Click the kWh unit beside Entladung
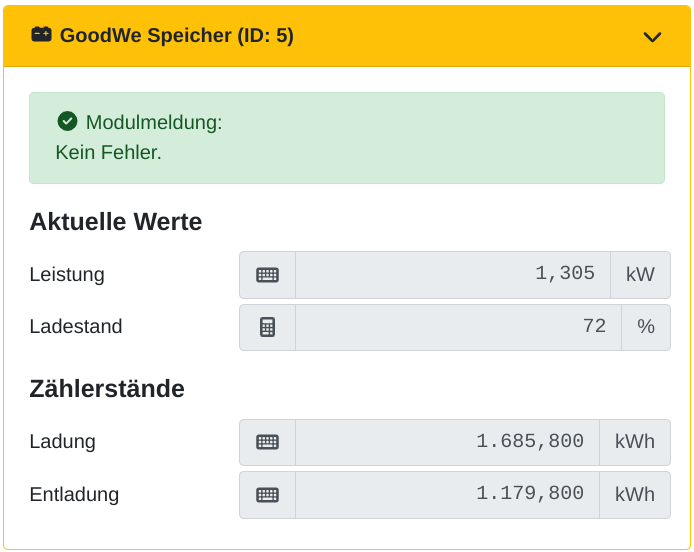 [635, 494]
